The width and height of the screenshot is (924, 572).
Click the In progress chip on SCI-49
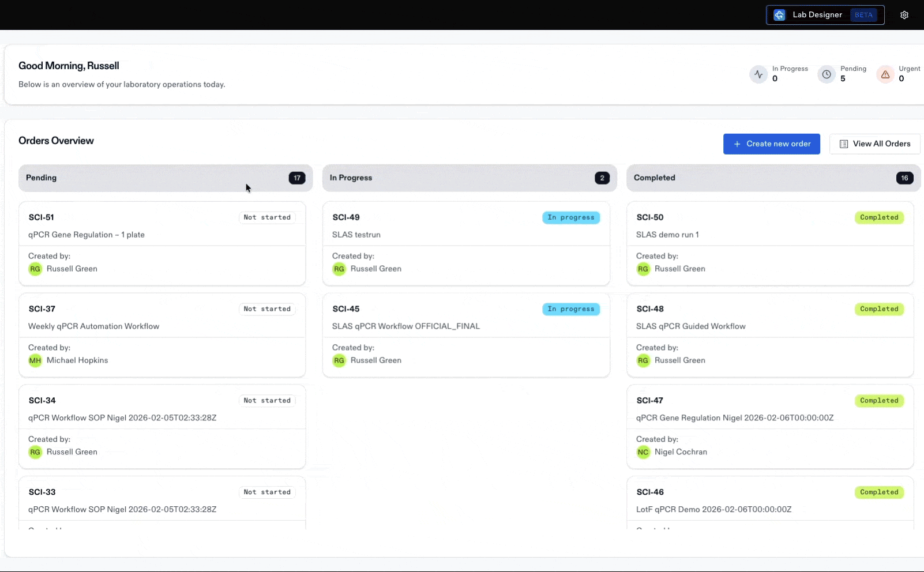[x=571, y=217]
